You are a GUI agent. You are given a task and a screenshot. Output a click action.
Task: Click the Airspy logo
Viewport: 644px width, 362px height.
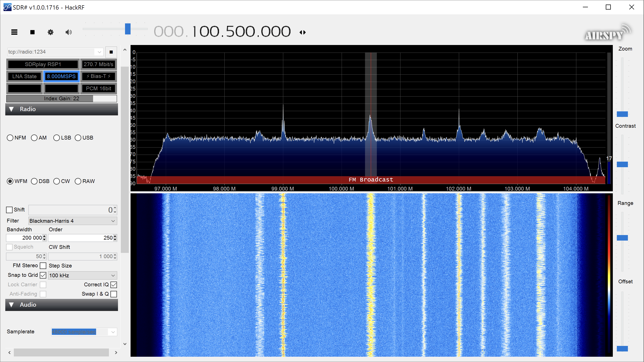pos(607,33)
